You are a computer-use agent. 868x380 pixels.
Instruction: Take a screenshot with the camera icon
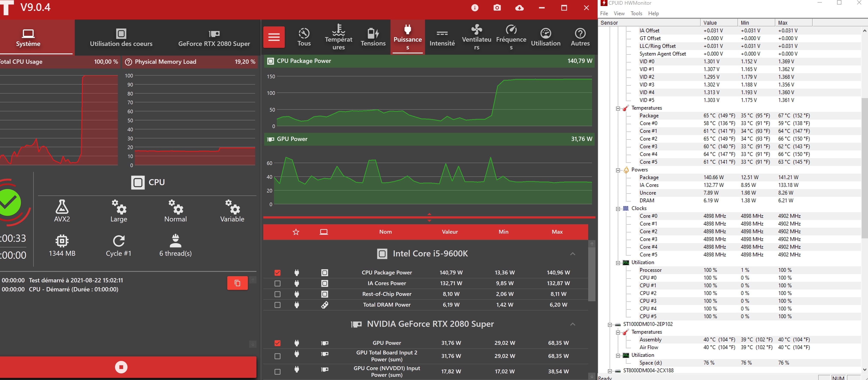pyautogui.click(x=497, y=8)
